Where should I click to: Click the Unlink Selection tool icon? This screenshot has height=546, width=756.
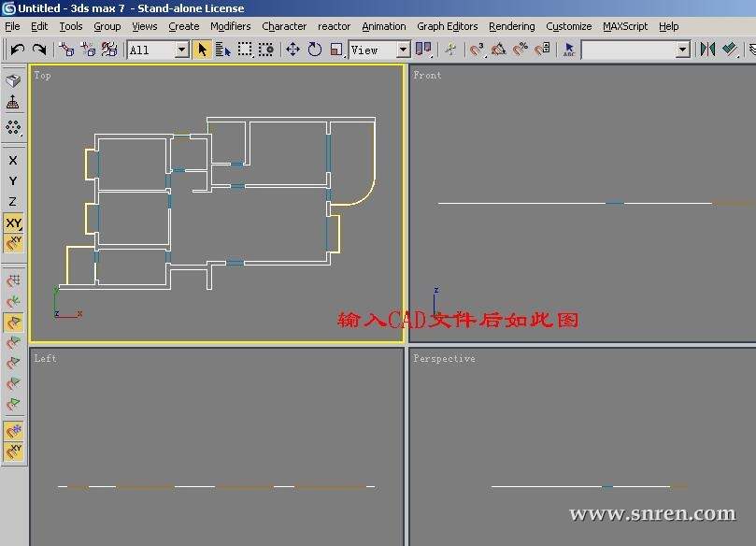pos(88,50)
